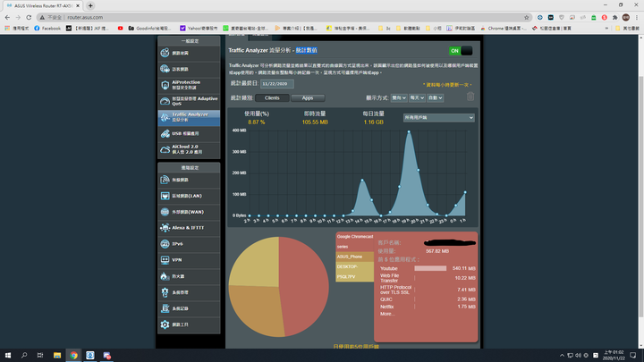
Task: Open the Yahoo bookmark
Action: [199, 29]
